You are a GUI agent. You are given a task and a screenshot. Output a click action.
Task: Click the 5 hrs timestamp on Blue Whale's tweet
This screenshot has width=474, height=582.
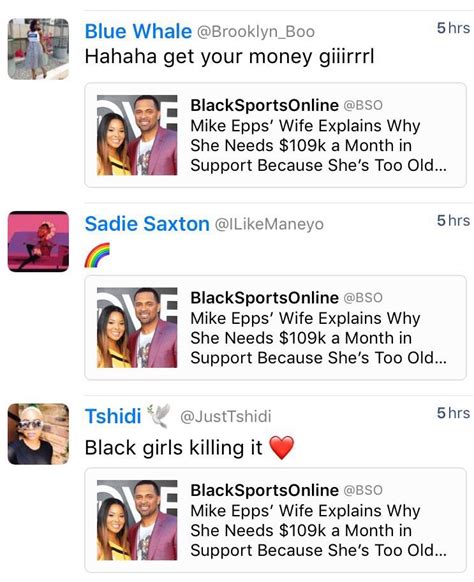click(x=453, y=28)
